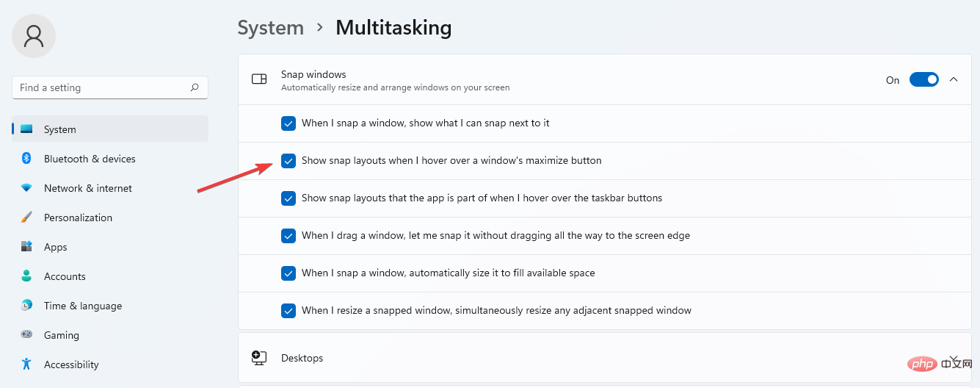Uncheck snap layouts on maximize button hover
This screenshot has width=980, height=388.
(288, 161)
